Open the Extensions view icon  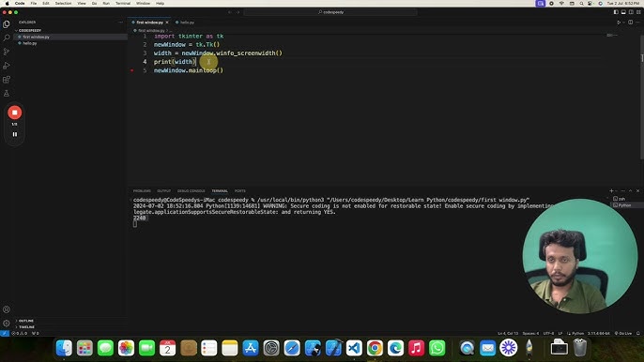point(7,80)
